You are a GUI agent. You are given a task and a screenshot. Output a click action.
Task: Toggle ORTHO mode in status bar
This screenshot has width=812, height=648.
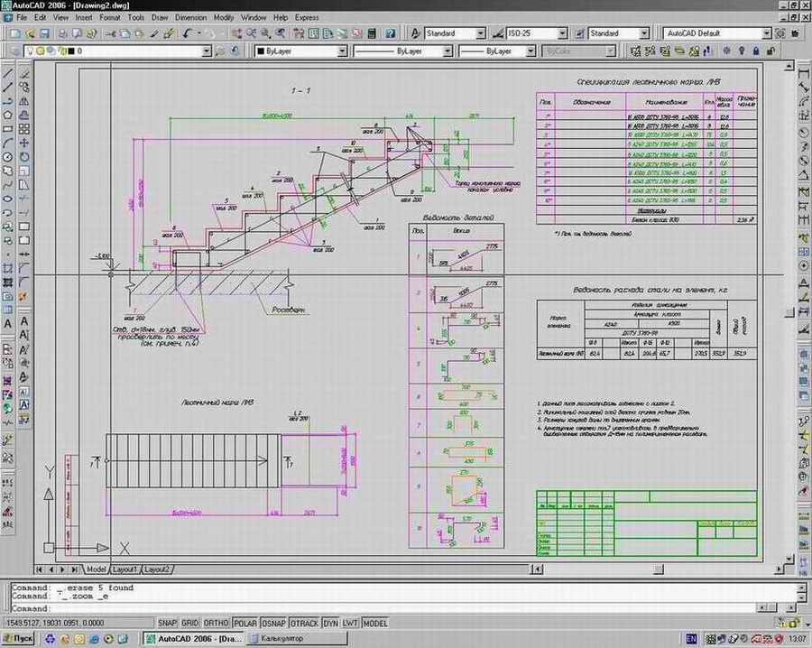pos(216,623)
